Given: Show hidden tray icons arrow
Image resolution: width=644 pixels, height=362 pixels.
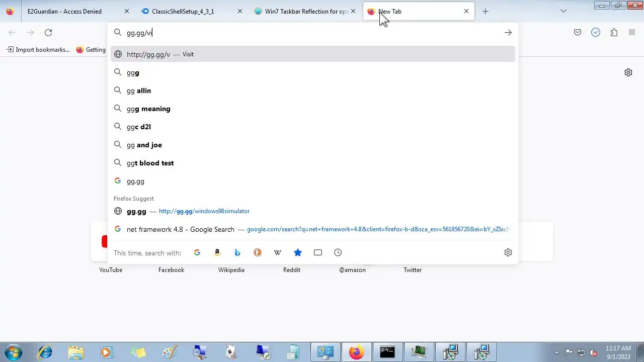Looking at the screenshot, I should [x=556, y=352].
